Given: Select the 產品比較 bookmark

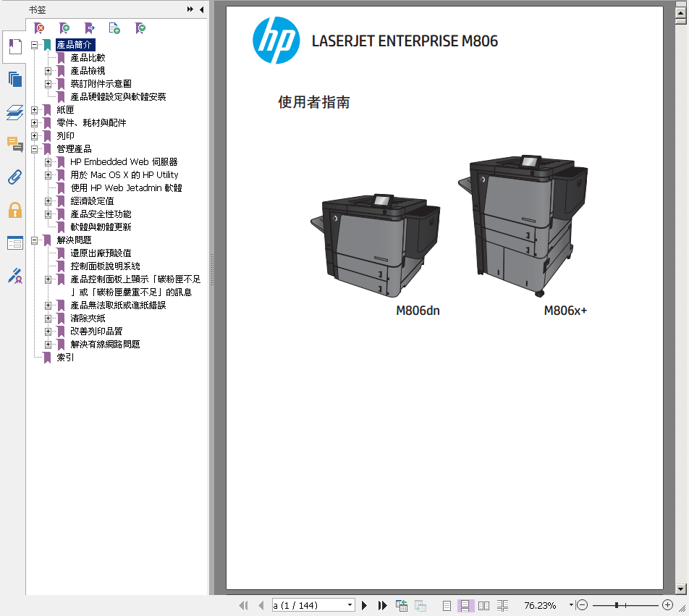Looking at the screenshot, I should pos(88,58).
